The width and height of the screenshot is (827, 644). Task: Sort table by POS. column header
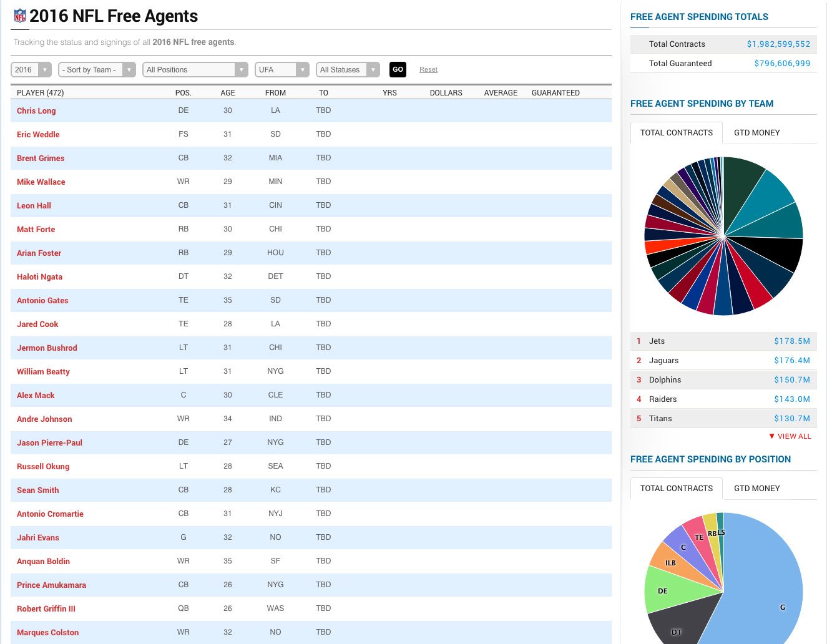(x=183, y=92)
